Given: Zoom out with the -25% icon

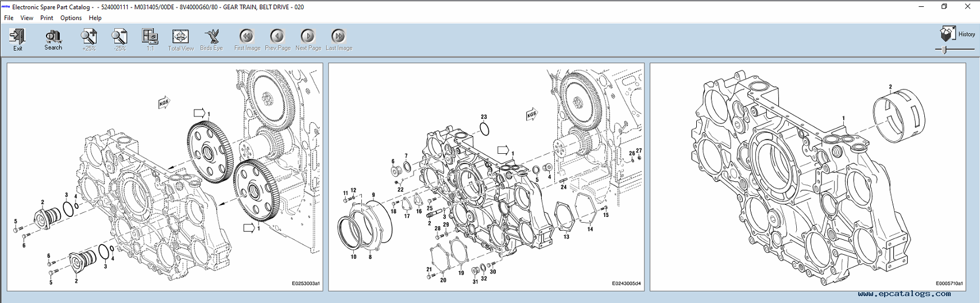Looking at the screenshot, I should click(x=119, y=38).
